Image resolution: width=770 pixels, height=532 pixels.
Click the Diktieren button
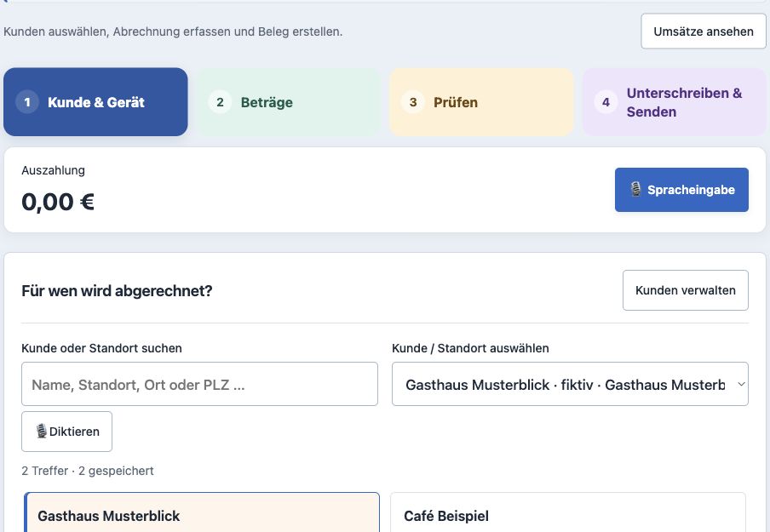tap(66, 432)
